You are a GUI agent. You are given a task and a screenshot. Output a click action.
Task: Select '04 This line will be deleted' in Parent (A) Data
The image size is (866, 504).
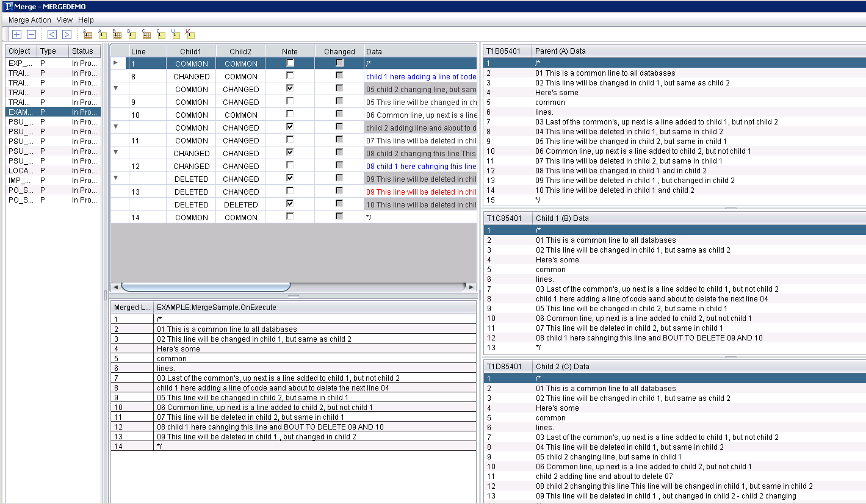(674, 132)
